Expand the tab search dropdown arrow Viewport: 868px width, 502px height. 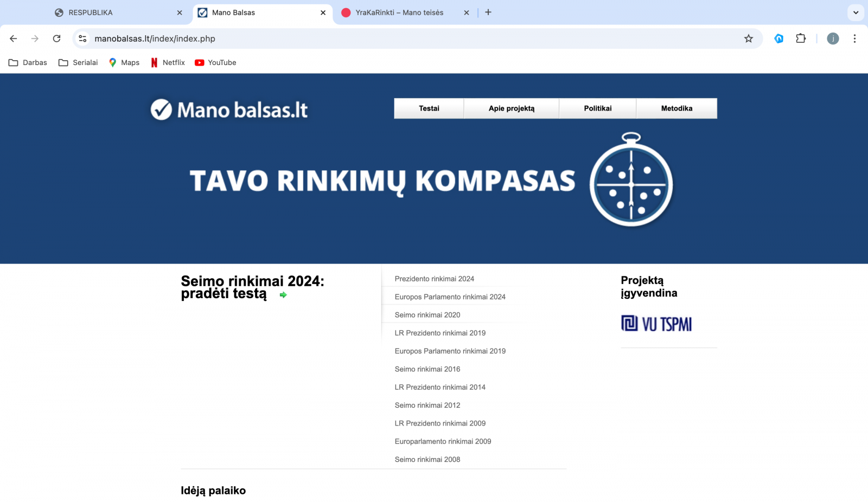[x=856, y=12]
